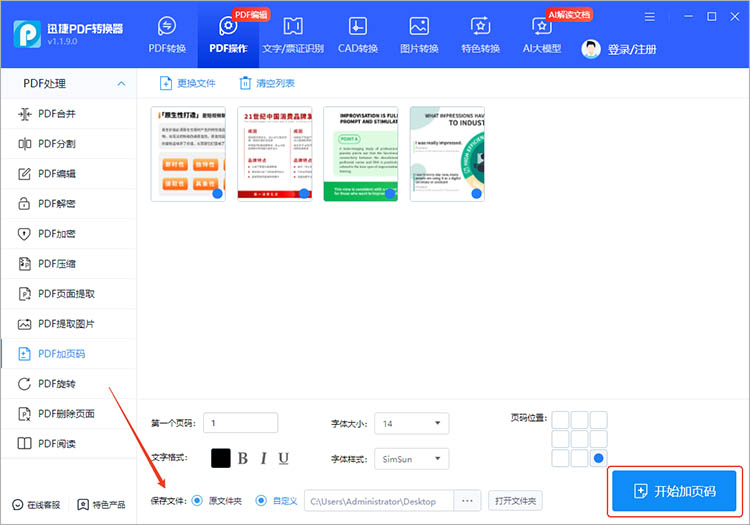
Task: Open 特色产品 link
Action: coord(101,504)
